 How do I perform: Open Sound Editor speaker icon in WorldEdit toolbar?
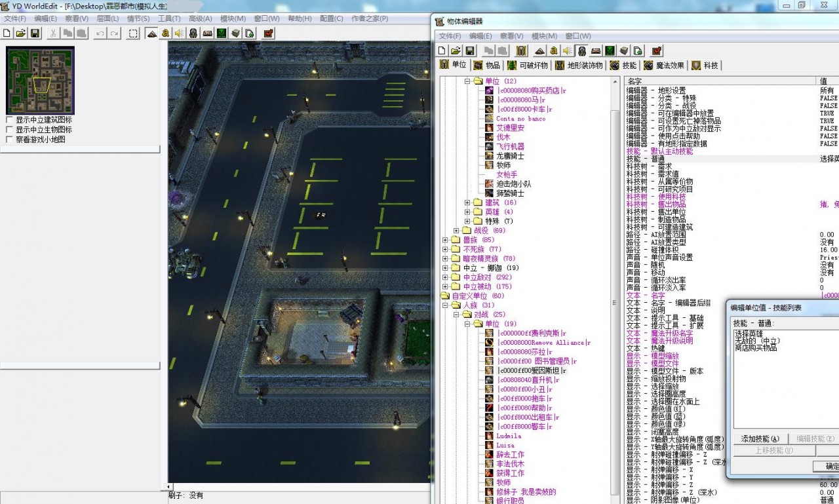pyautogui.click(x=179, y=33)
